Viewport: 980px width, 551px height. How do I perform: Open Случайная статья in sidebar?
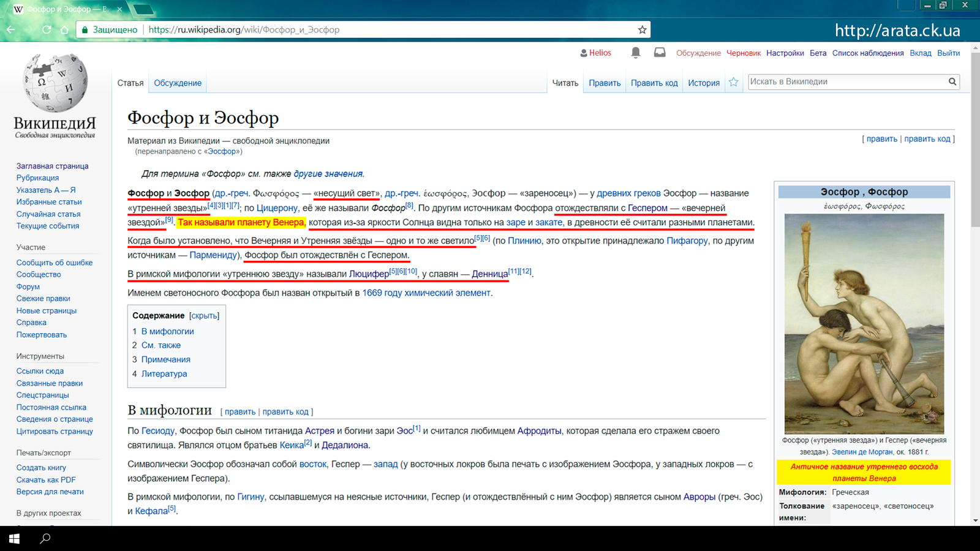coord(48,214)
